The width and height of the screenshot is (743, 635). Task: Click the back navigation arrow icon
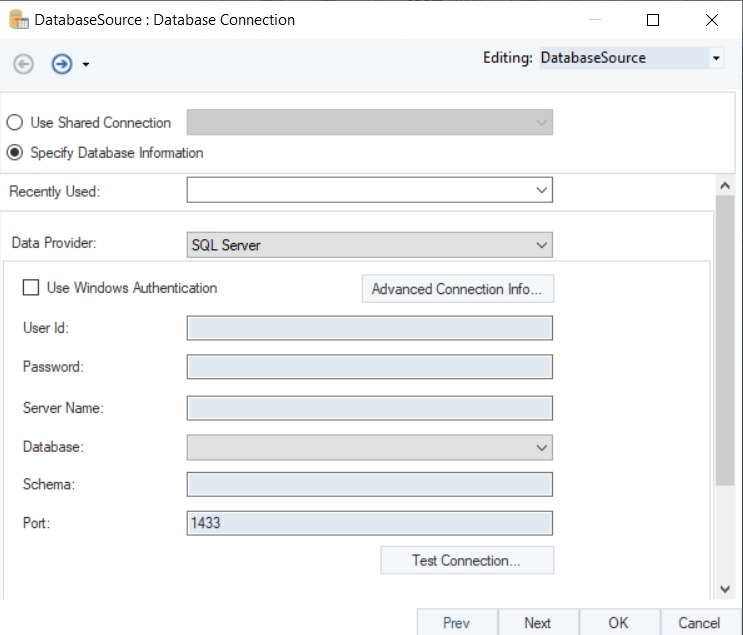23,64
